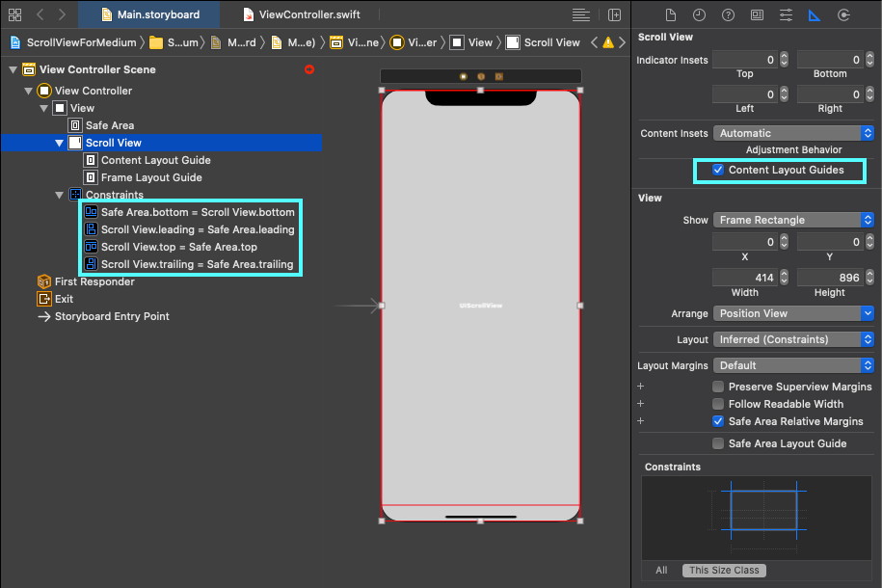Screen dimensions: 882x588
Task: Show the Quick Help inspector
Action: click(726, 15)
